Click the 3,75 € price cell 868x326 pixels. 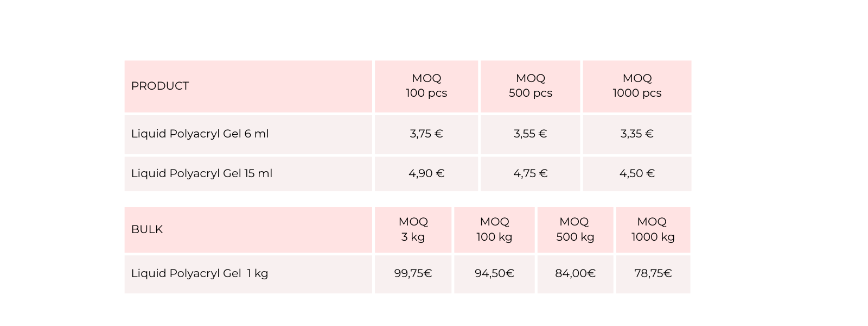point(426,134)
